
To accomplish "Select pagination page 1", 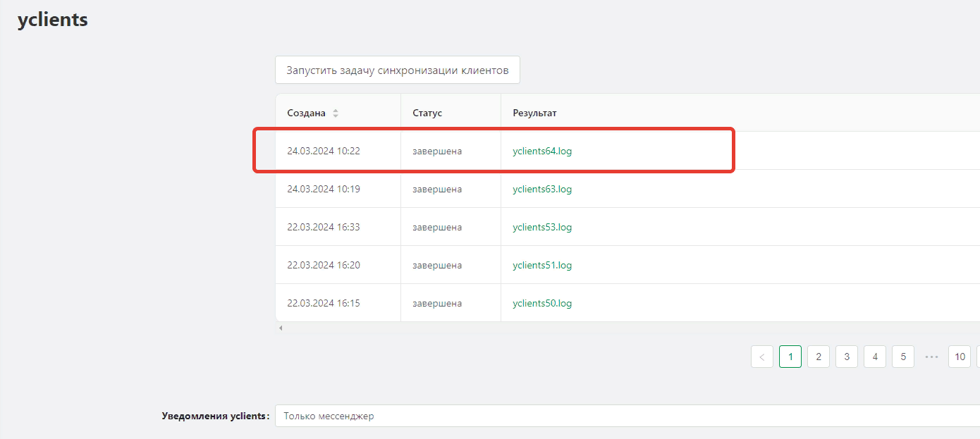I will 790,357.
